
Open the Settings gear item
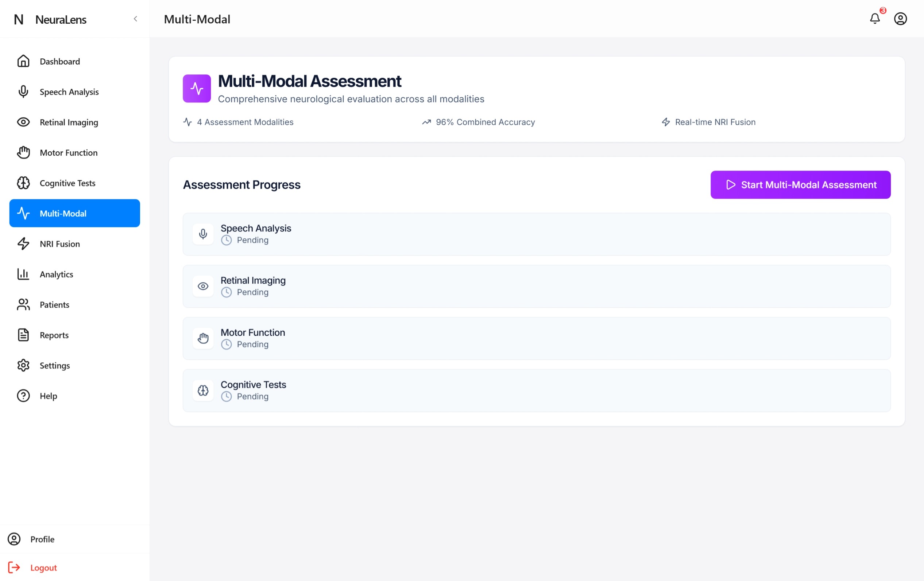(54, 366)
